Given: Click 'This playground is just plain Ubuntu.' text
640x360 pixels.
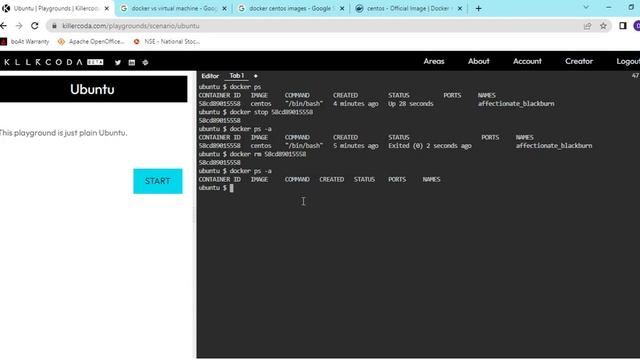Looking at the screenshot, I should point(63,133).
